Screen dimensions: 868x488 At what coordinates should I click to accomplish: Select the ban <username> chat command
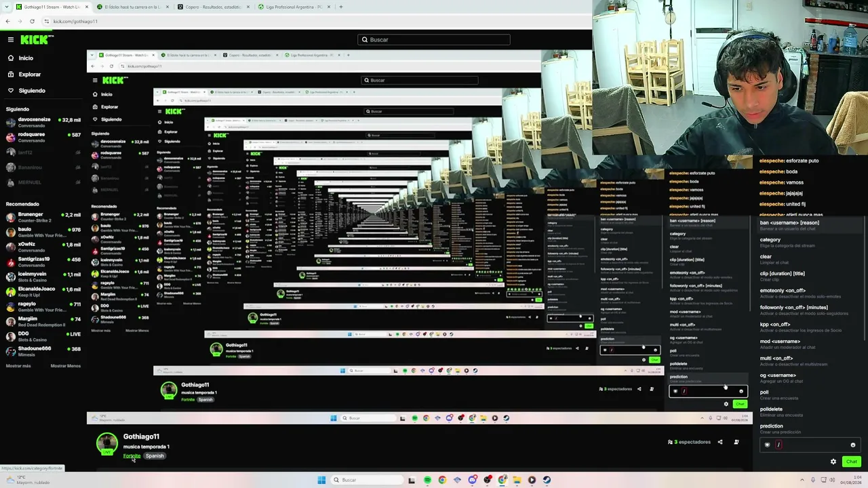point(809,225)
